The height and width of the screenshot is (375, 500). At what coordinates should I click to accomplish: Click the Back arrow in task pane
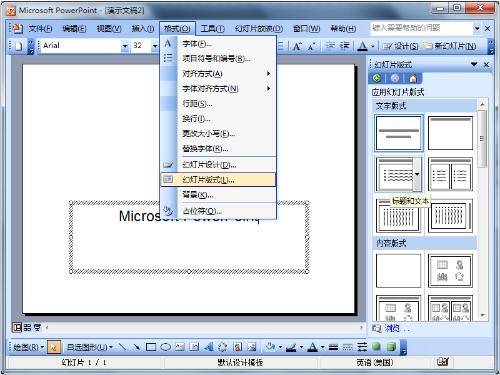(377, 78)
